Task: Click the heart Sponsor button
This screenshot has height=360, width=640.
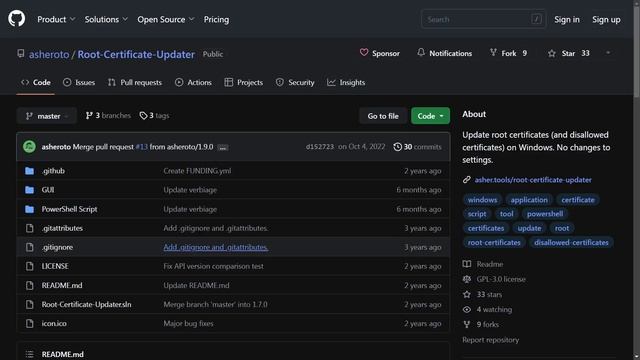Action: 380,53
